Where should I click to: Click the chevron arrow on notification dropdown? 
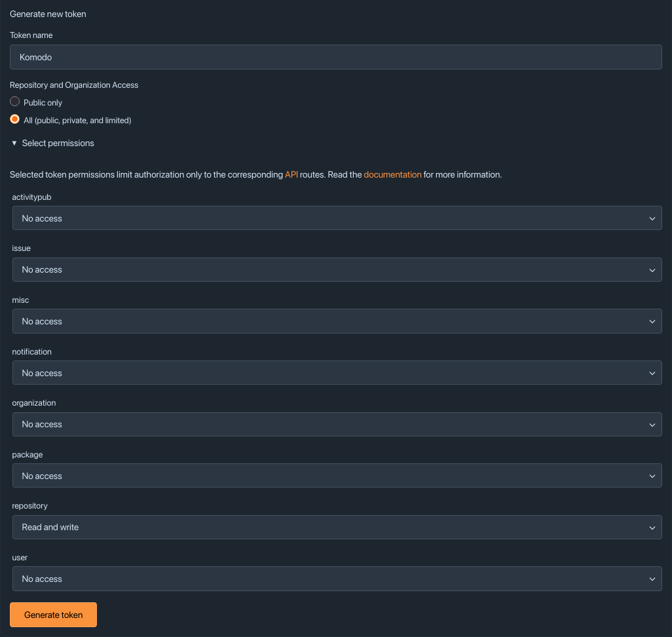[652, 373]
